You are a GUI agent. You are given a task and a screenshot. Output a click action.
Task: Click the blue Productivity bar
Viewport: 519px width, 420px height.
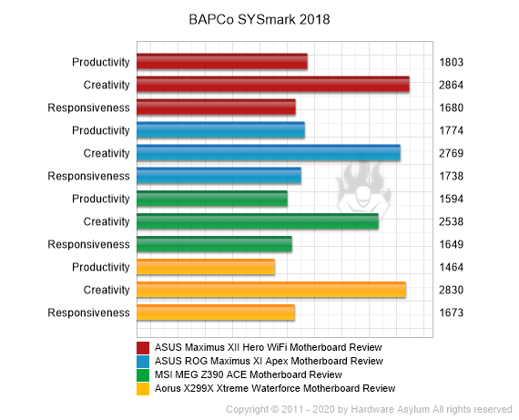click(x=220, y=130)
